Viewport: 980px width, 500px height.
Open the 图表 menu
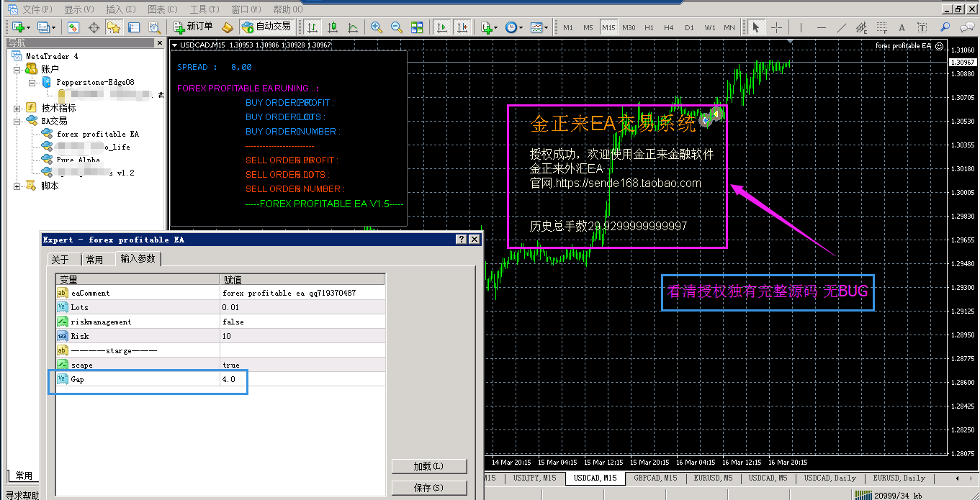coord(162,9)
